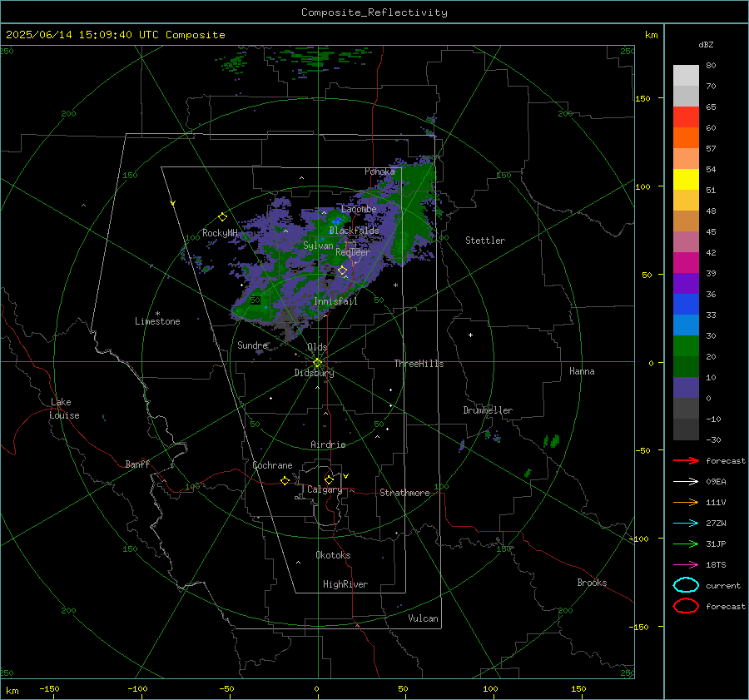Click the Cochrane town label
Viewport: 749px width, 700px height.
(x=272, y=465)
